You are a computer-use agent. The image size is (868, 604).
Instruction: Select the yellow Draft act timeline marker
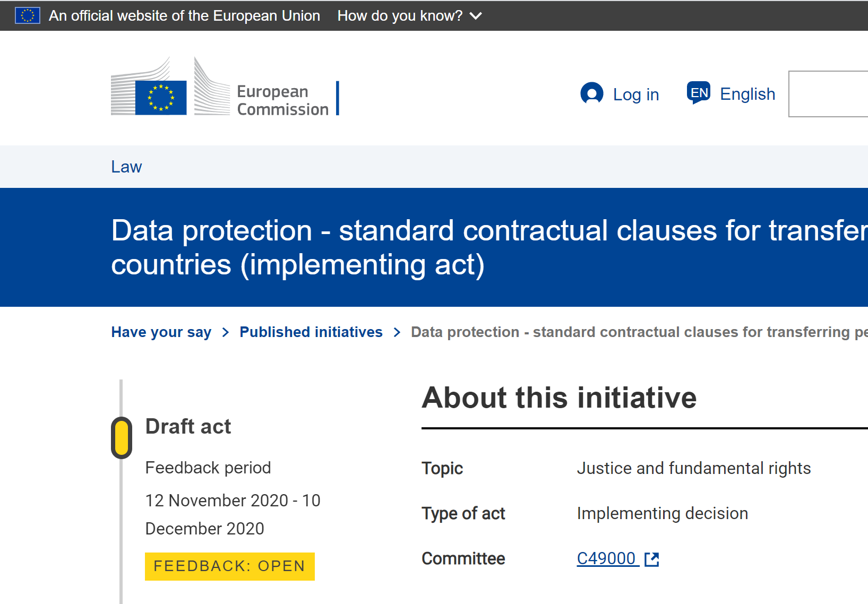click(x=122, y=438)
